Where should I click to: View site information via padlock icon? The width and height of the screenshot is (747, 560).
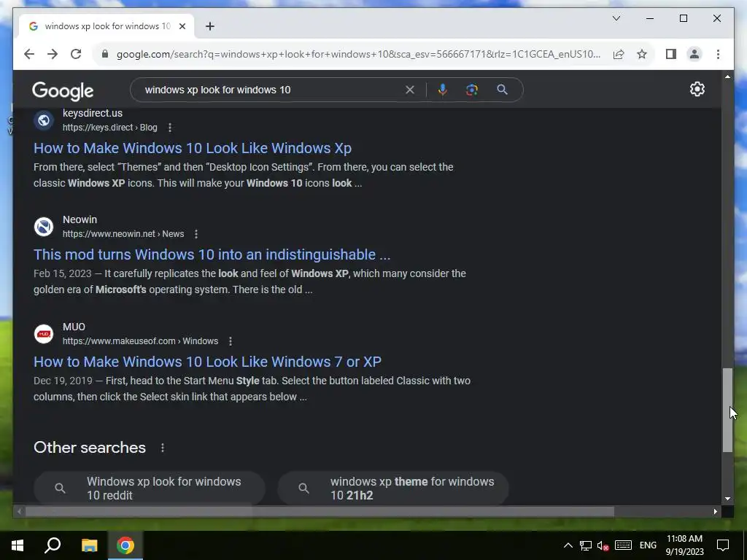[x=105, y=54]
